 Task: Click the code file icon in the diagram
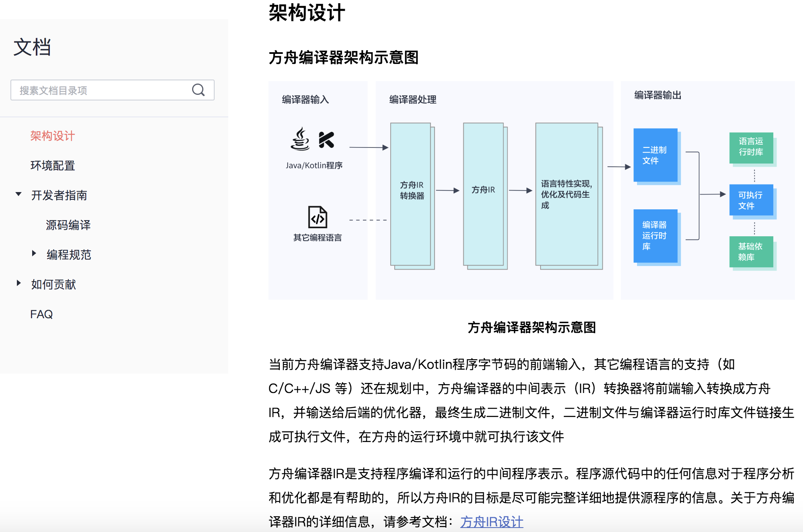pos(318,217)
